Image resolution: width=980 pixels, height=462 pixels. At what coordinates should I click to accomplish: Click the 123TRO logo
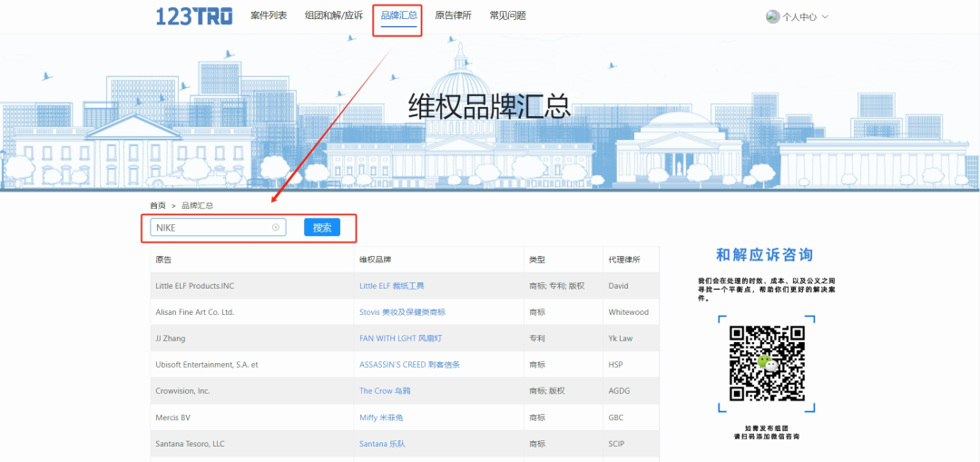pos(194,16)
